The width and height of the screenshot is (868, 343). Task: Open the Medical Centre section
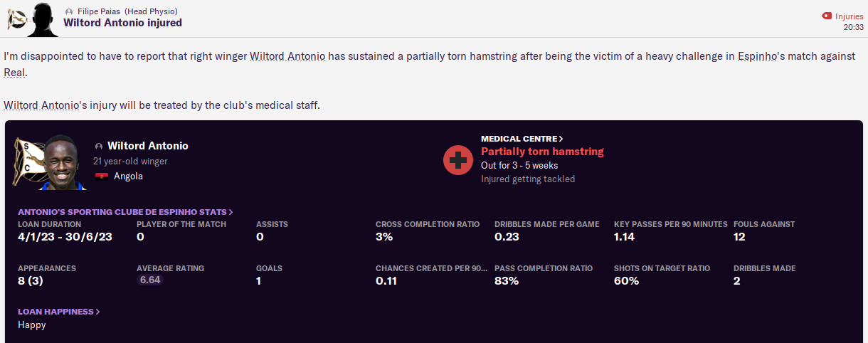[x=522, y=139]
